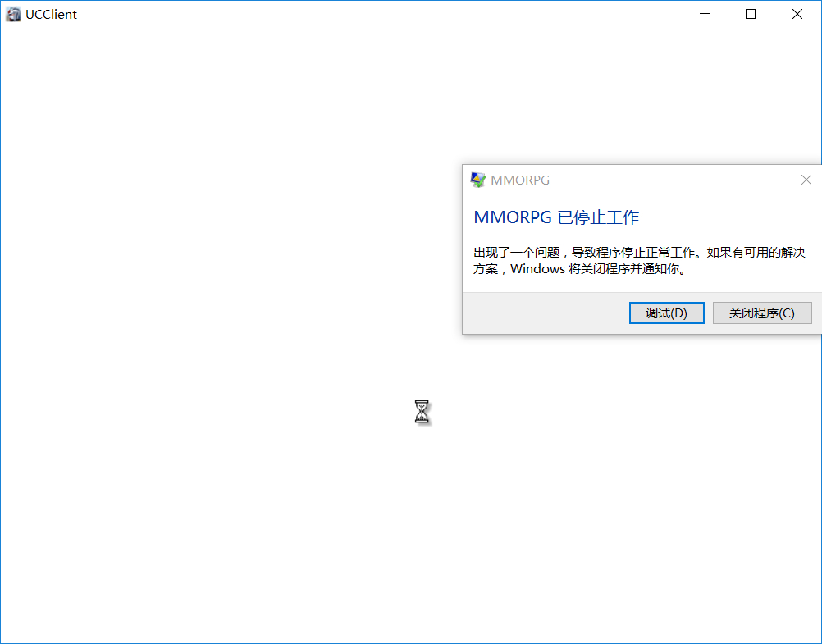The image size is (822, 644).
Task: Click the blue "MMORPG 已停止工作" heading
Action: pyautogui.click(x=556, y=217)
